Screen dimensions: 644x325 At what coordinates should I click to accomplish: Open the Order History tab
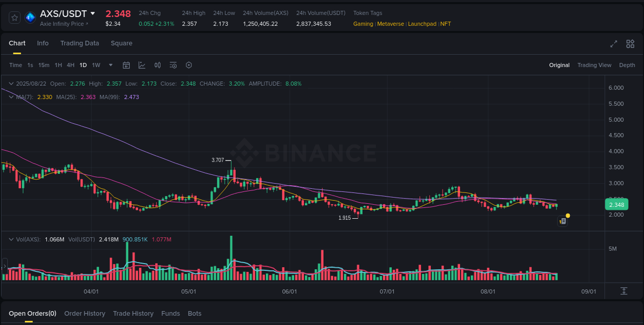(x=84, y=313)
